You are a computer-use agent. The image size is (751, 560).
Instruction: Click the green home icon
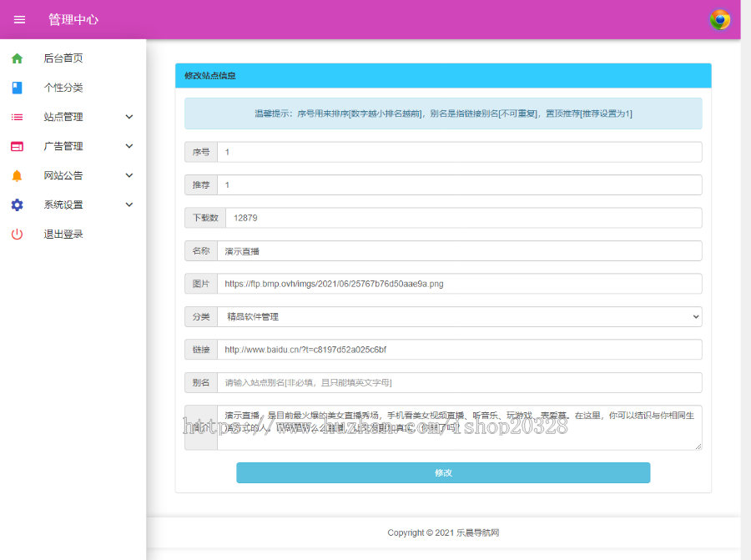click(x=18, y=58)
